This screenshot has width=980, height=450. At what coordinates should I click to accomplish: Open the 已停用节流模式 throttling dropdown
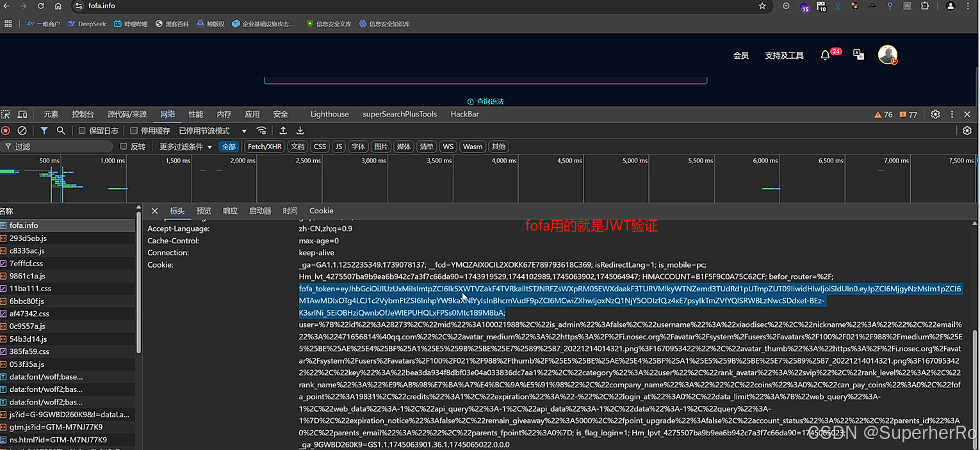(213, 131)
